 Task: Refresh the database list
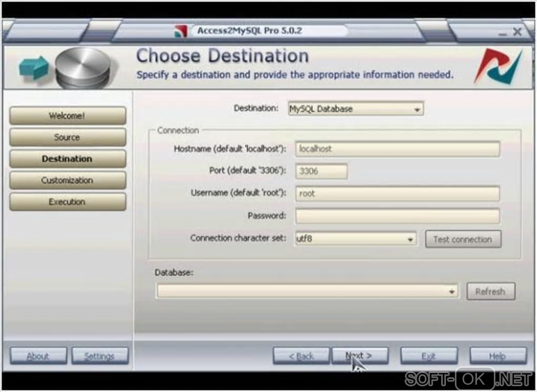coord(491,292)
